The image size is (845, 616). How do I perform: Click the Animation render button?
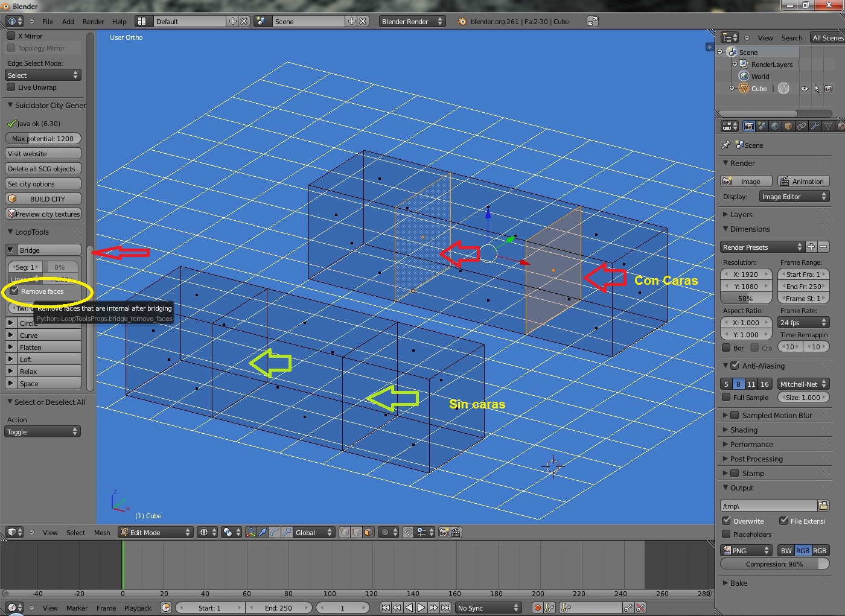[802, 182]
